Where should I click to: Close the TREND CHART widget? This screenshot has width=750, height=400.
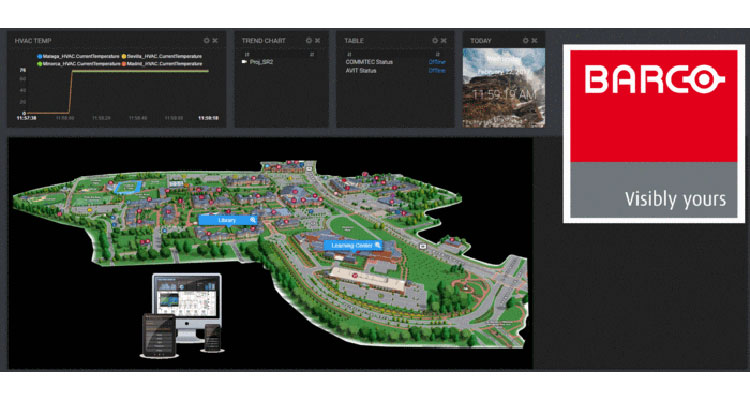(318, 41)
